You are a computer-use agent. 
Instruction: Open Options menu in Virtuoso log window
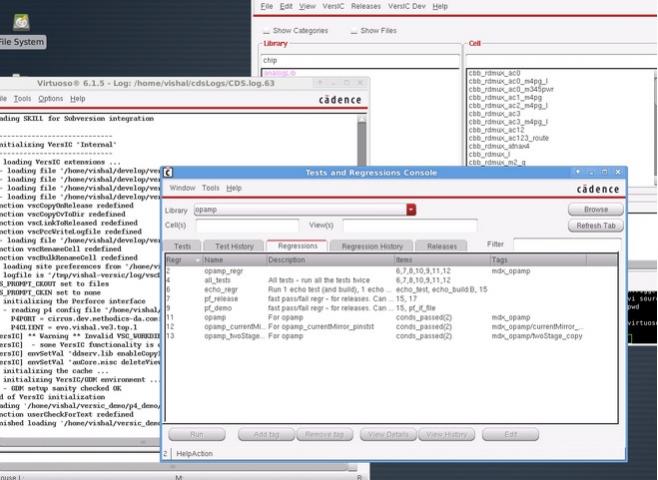[x=50, y=99]
